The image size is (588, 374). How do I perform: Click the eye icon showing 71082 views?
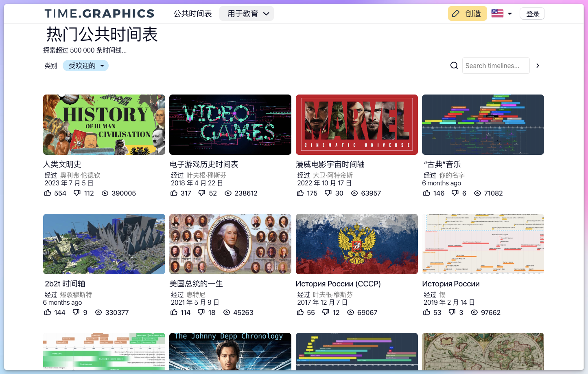click(477, 193)
